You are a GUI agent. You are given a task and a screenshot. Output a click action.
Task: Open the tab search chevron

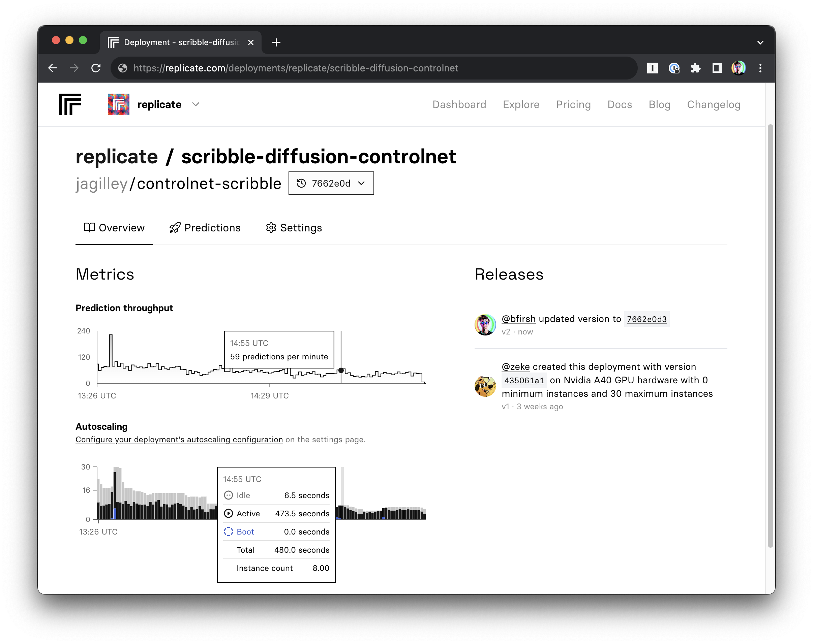tap(760, 42)
